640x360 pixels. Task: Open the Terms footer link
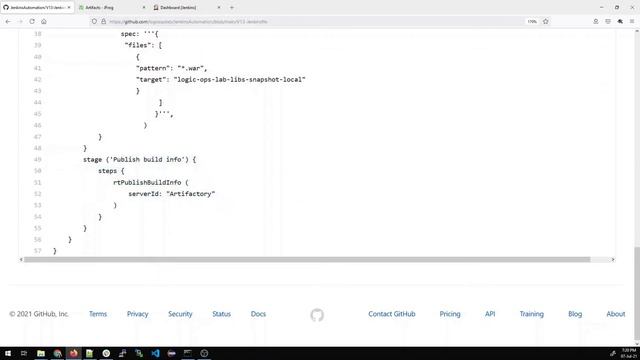point(98,314)
